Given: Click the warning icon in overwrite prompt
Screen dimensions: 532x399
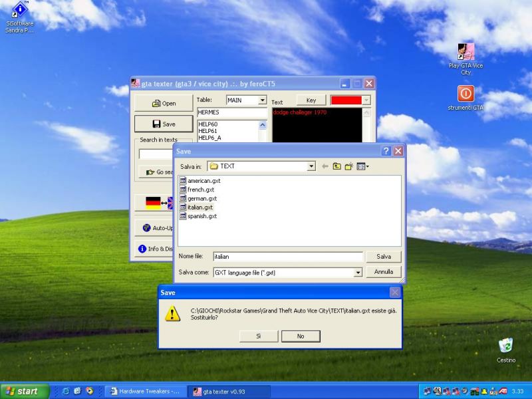Looking at the screenshot, I should point(172,313).
